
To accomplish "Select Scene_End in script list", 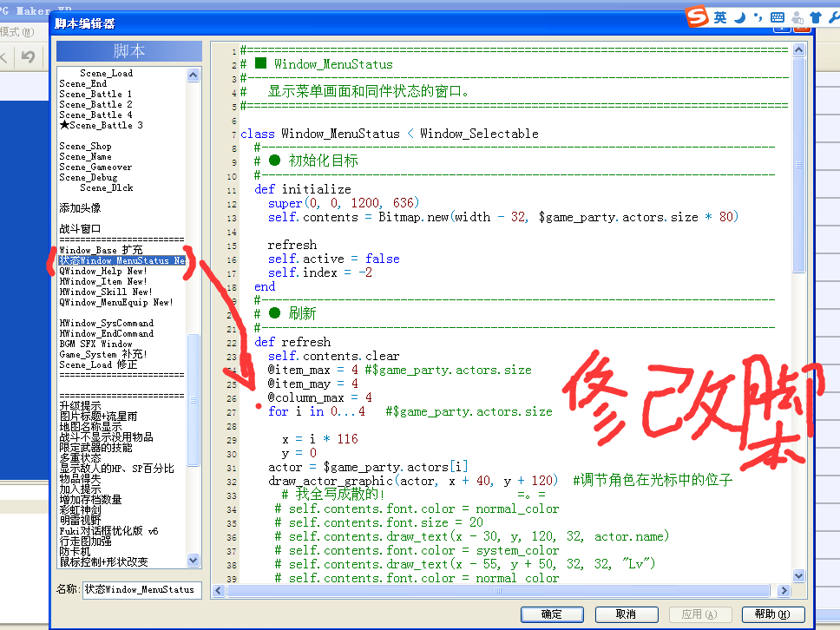I will pos(83,83).
